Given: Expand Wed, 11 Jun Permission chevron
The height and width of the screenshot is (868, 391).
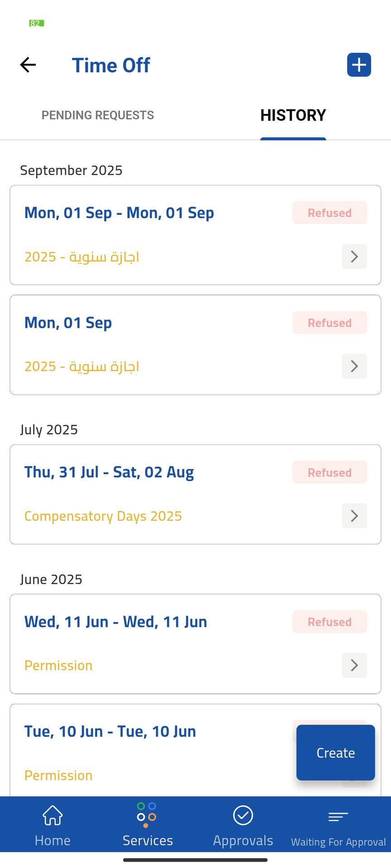Looking at the screenshot, I should tap(354, 665).
